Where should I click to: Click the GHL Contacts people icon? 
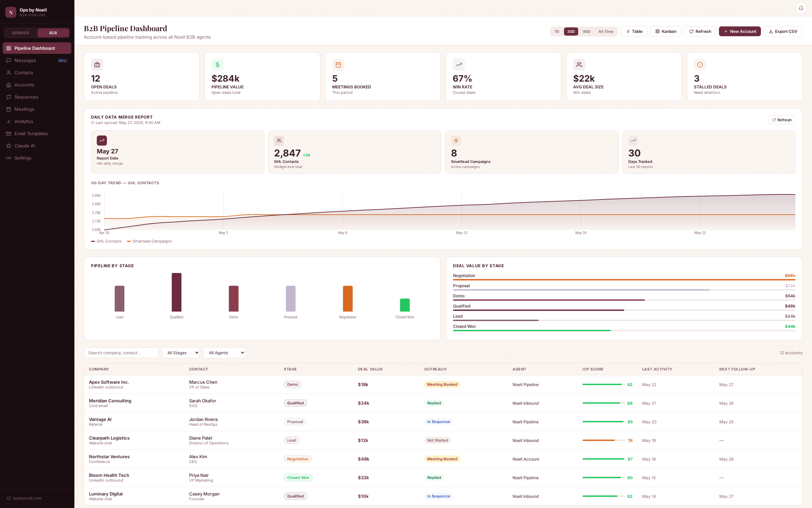[x=279, y=141]
